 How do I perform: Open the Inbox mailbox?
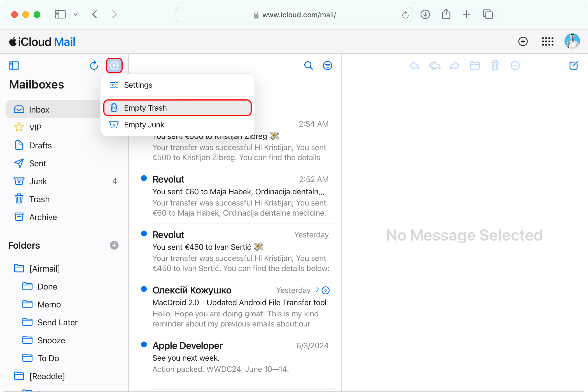53,109
